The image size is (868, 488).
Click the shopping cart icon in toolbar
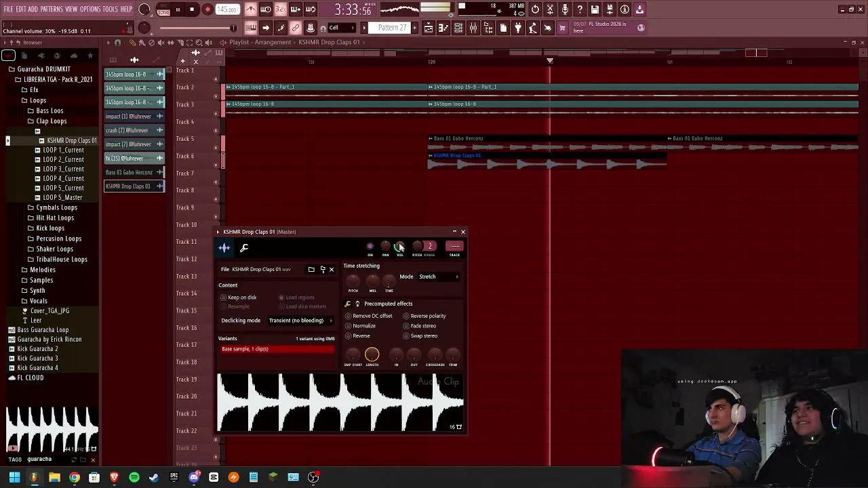(562, 28)
